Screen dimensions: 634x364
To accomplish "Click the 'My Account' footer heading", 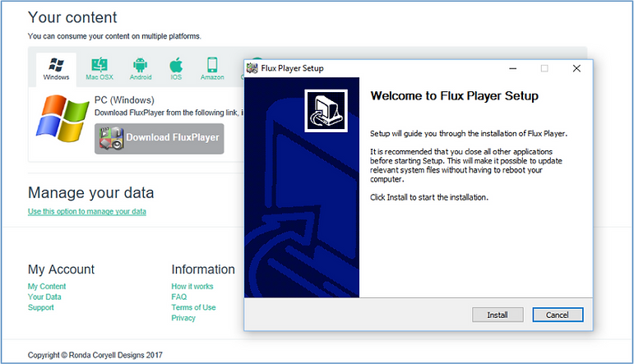I will 61,270.
